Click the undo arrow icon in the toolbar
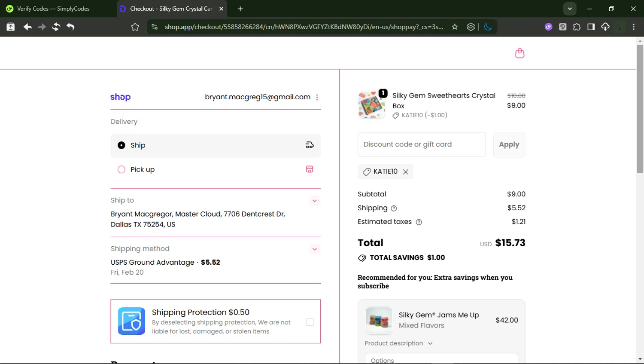 [x=70, y=27]
